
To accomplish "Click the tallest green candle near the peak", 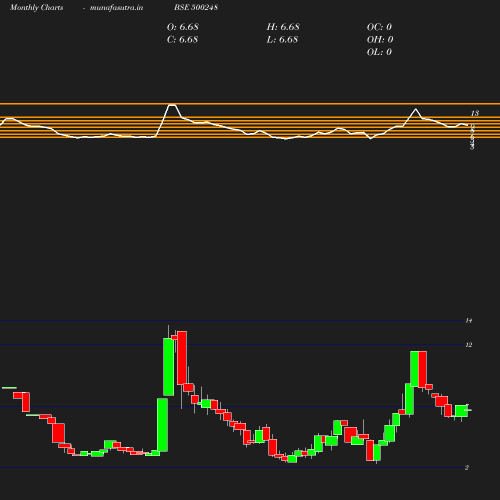I will coord(168,367).
